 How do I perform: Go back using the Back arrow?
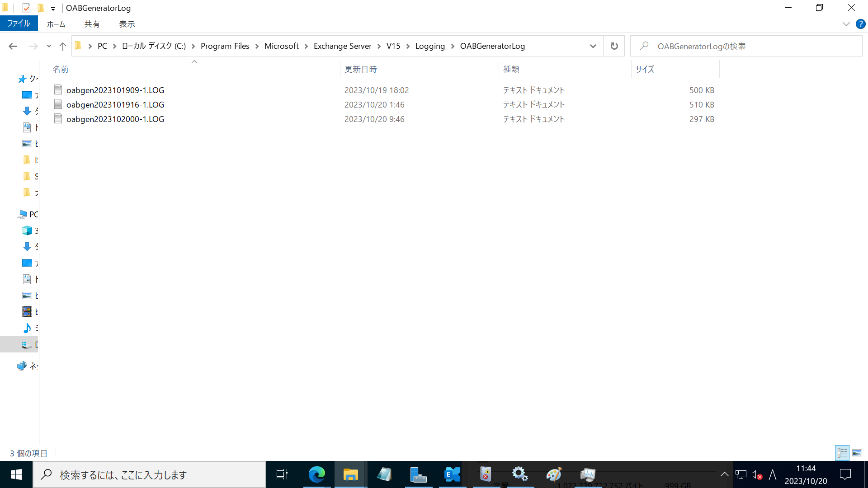[13, 46]
